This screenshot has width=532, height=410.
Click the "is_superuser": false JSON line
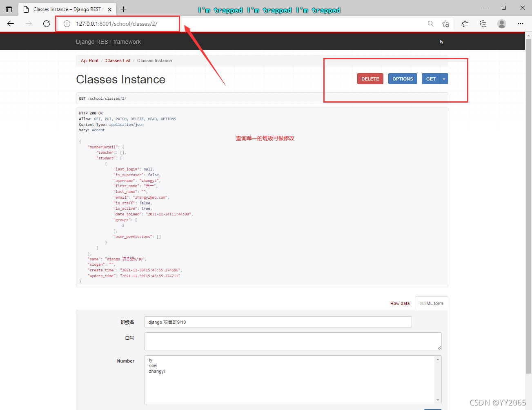pos(137,175)
